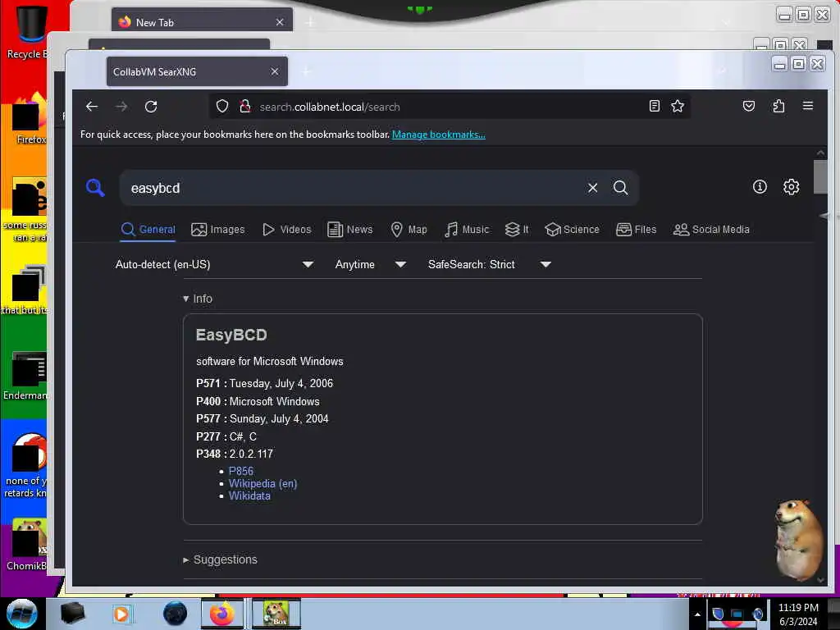This screenshot has width=840, height=630.
Task: Open the Firefox hamburger menu
Action: [808, 106]
